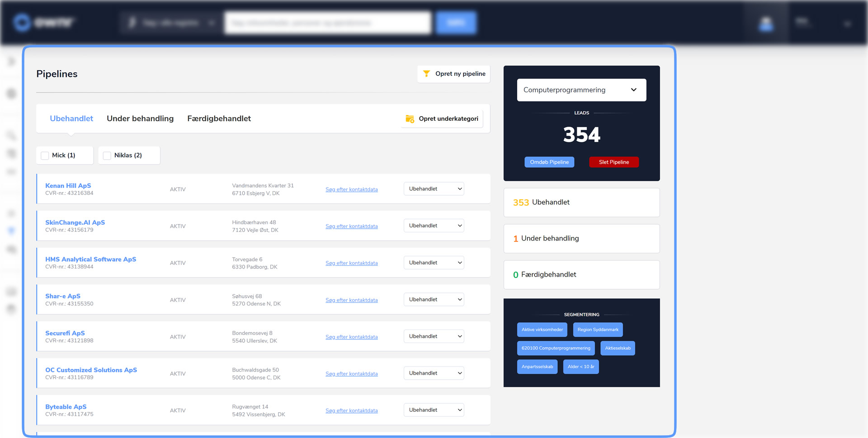
Task: Open Søg efter kontaktdata for Shar-e ApS
Action: click(x=352, y=300)
